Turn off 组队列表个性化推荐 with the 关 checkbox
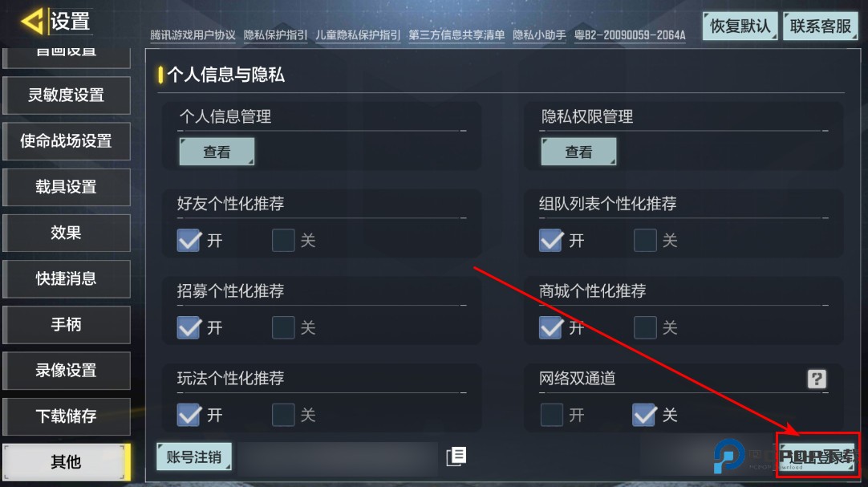Screen dimensions: 868x487 pos(645,240)
